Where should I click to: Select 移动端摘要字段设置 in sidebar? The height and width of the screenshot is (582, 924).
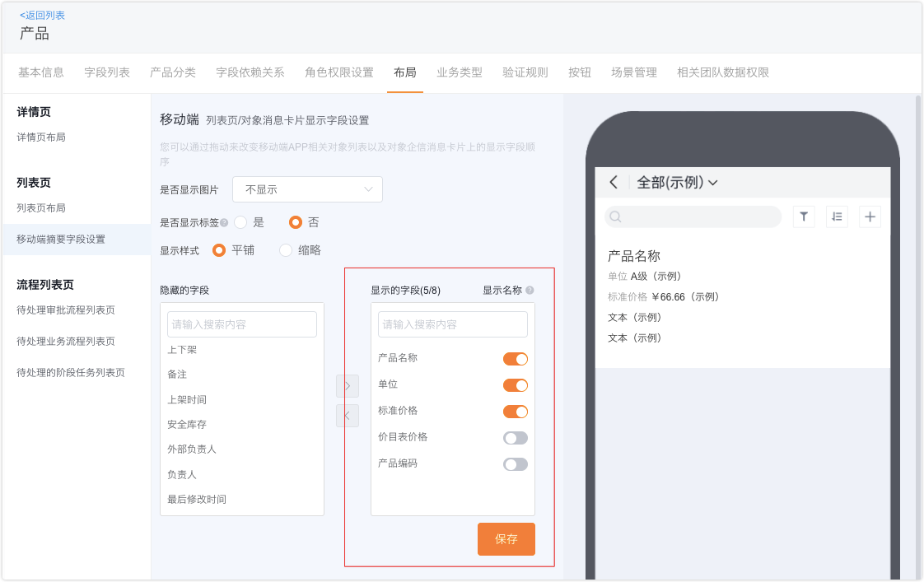77,240
